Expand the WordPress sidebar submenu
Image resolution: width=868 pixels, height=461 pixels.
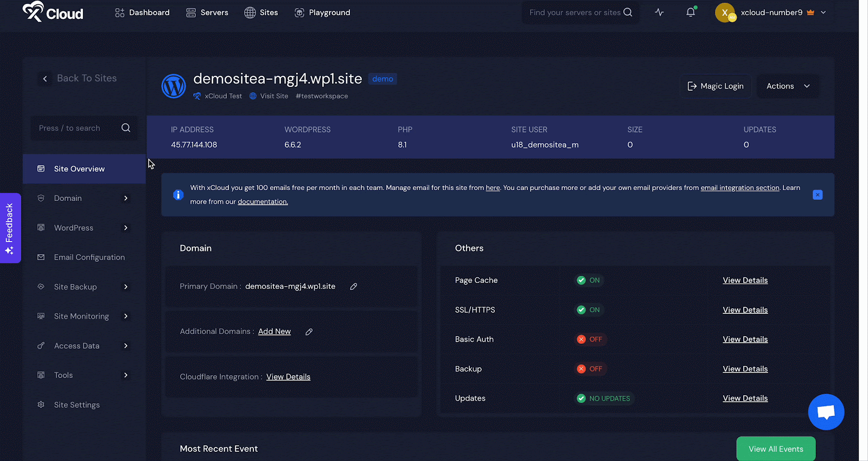point(126,228)
